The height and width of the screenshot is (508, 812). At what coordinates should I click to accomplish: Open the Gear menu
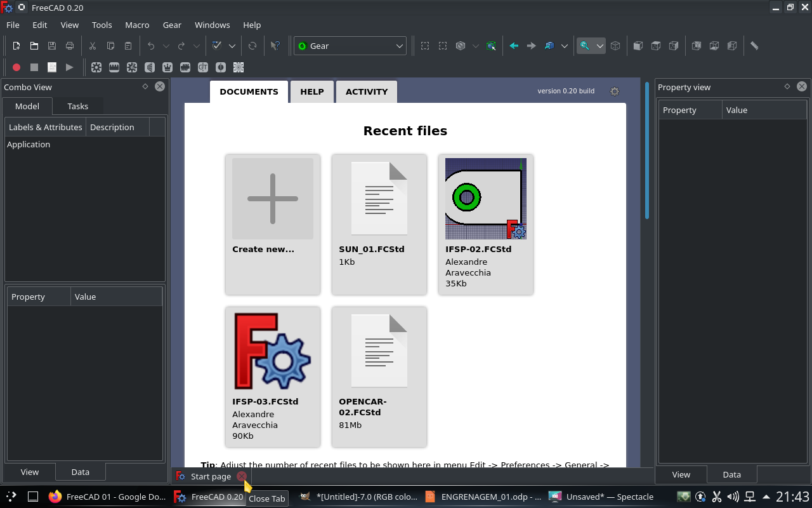[x=172, y=25]
